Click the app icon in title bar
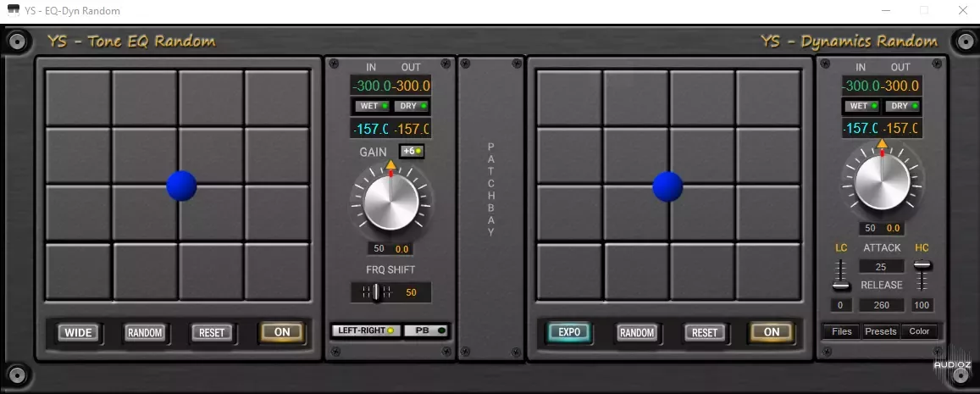 pyautogui.click(x=13, y=11)
